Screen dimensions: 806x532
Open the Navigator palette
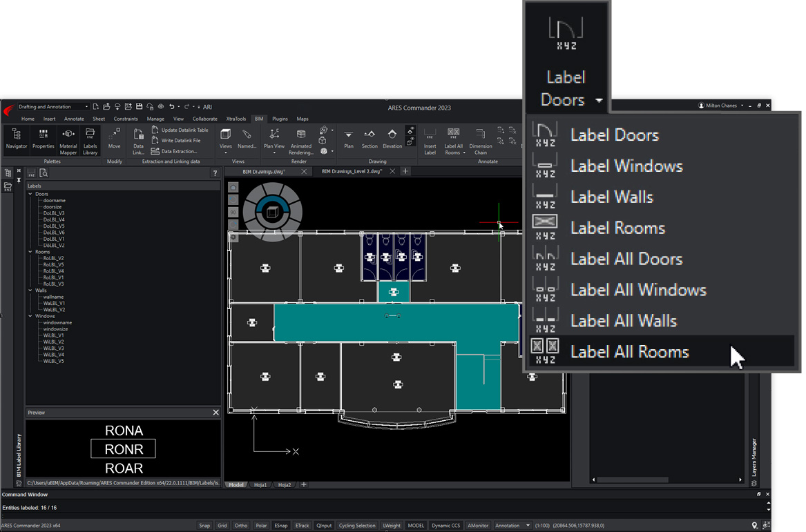coord(17,139)
